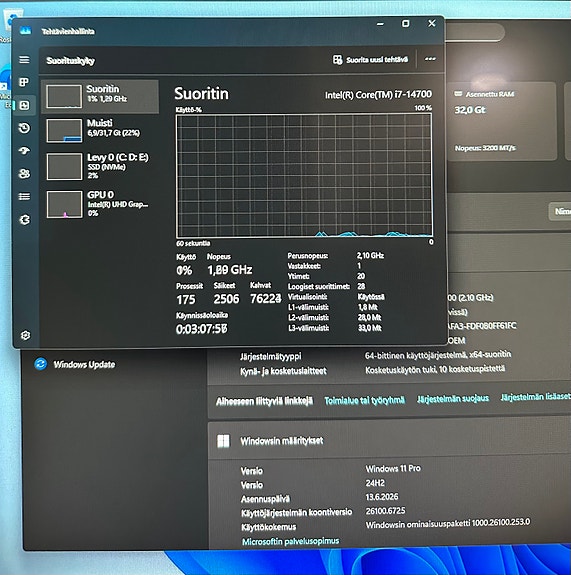Open Task Manager hamburger navigation menu
571x575 pixels.
24,59
